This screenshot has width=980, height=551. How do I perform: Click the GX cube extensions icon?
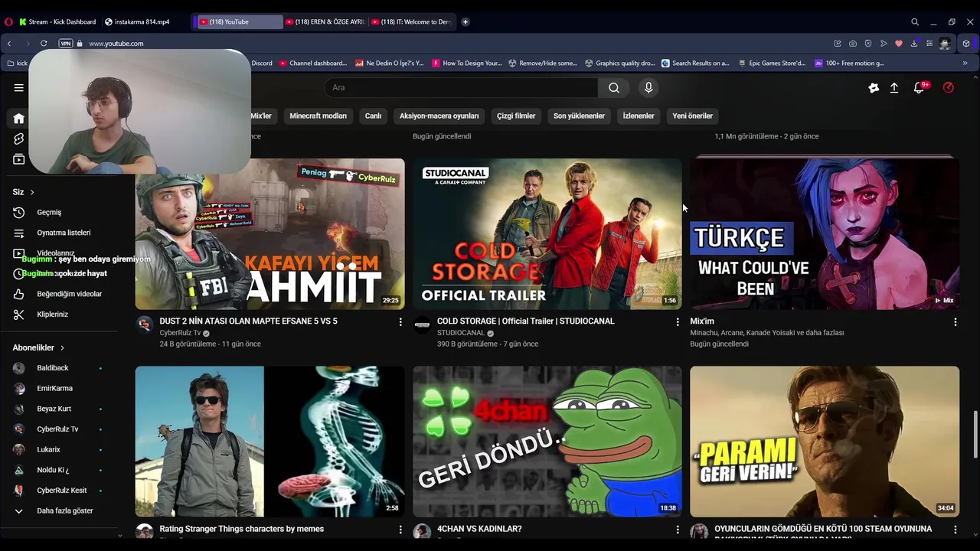click(x=966, y=44)
